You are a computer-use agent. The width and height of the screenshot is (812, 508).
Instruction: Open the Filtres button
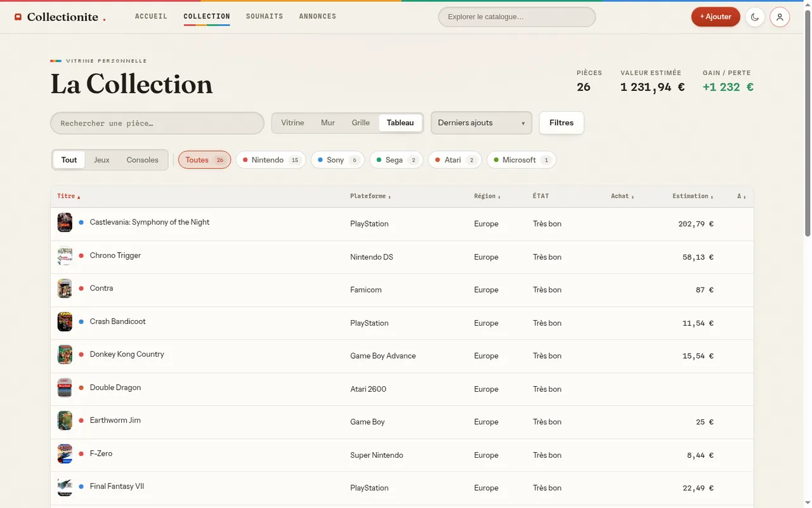tap(561, 123)
